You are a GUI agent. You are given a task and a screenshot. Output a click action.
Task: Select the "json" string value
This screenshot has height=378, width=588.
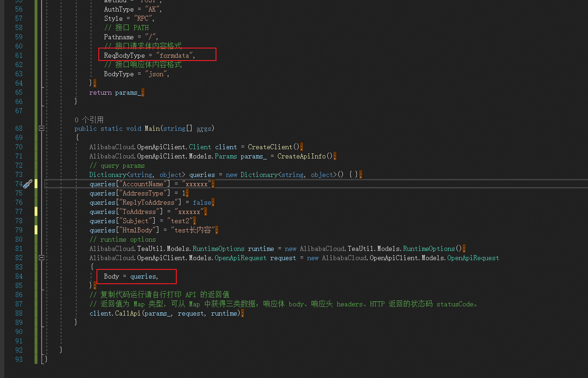[x=156, y=74]
